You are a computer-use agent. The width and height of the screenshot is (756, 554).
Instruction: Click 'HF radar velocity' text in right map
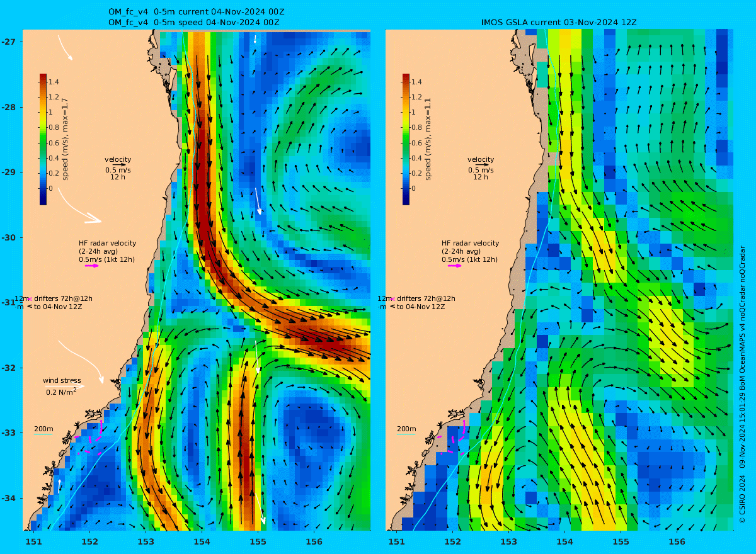click(470, 243)
